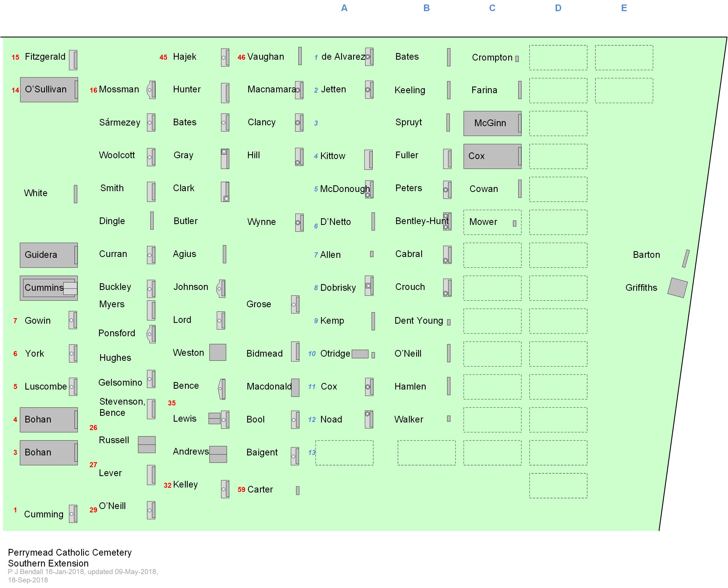Screen dimensions: 728x588
Task: Click the Fitzgerald grave label
Action: (x=45, y=57)
